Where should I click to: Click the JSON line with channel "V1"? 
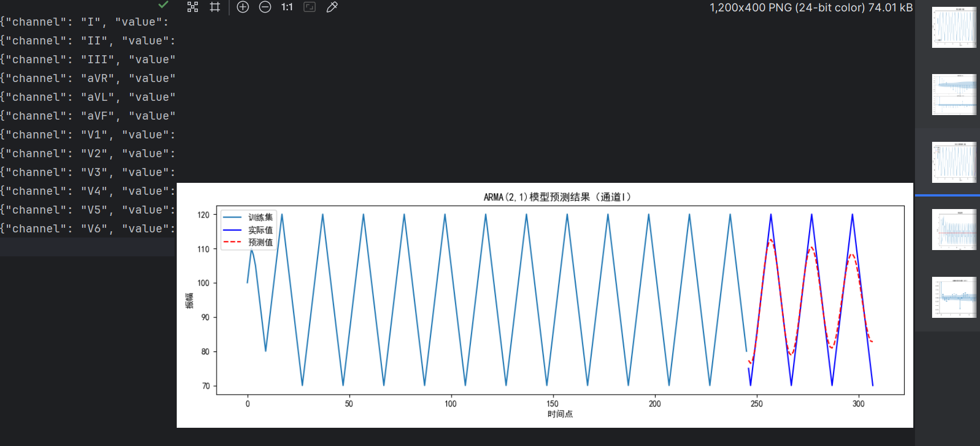tap(88, 134)
